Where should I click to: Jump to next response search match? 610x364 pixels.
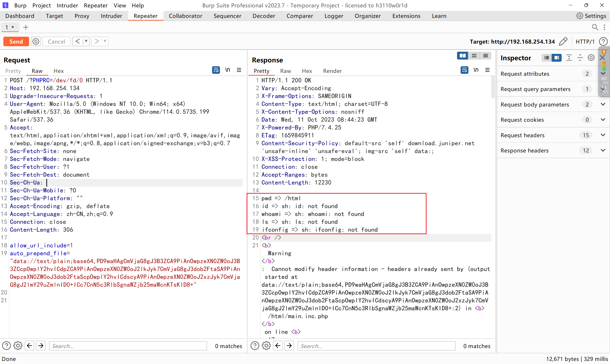point(290,346)
